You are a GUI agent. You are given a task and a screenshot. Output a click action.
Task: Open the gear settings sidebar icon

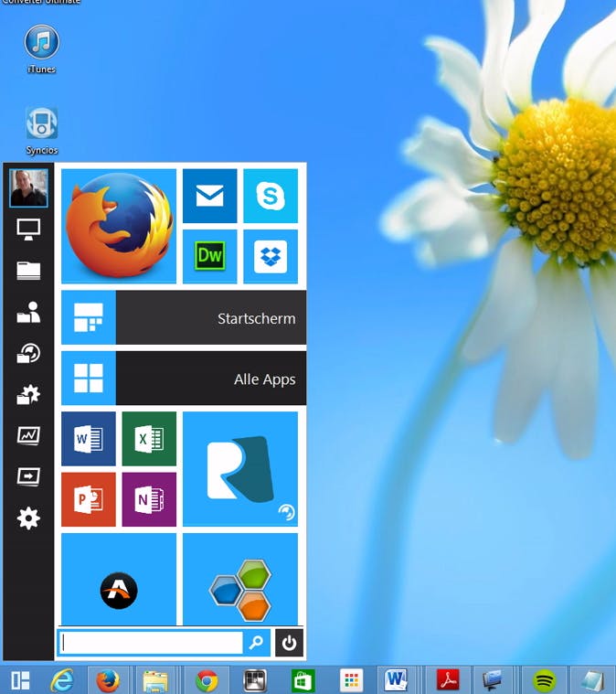click(28, 518)
